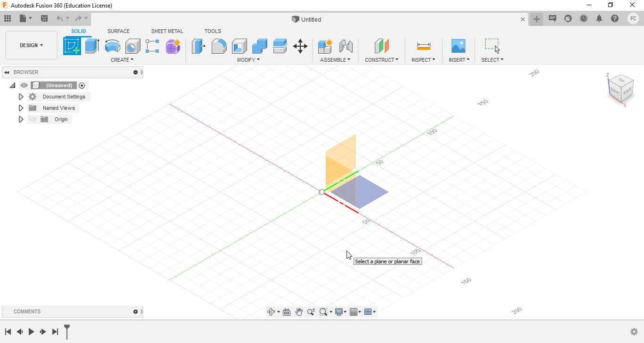Image resolution: width=644 pixels, height=343 pixels.
Task: Select the Extrude tool icon
Action: coord(92,46)
